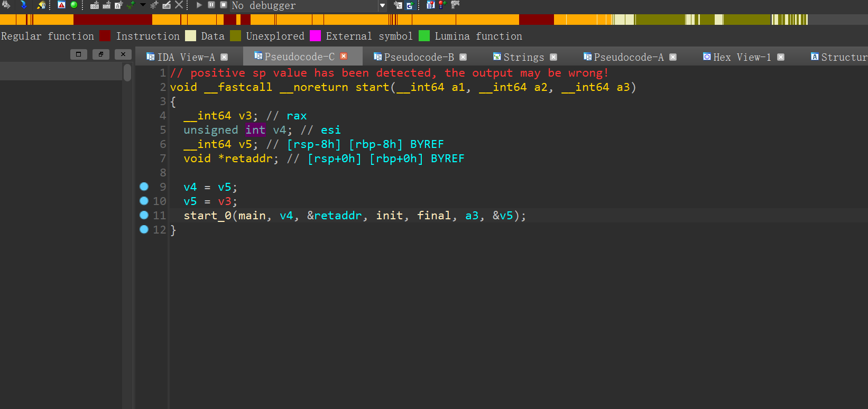Viewport: 868px width, 409px height.
Task: Expand the small arrow beside struct icon
Action: pos(142,5)
